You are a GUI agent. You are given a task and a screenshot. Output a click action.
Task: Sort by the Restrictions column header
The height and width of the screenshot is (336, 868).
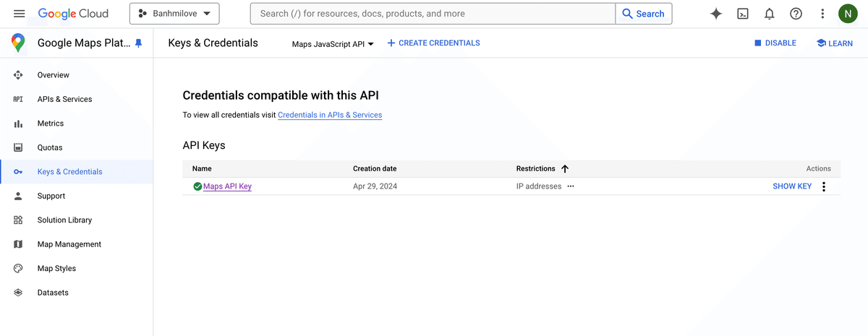coord(536,168)
